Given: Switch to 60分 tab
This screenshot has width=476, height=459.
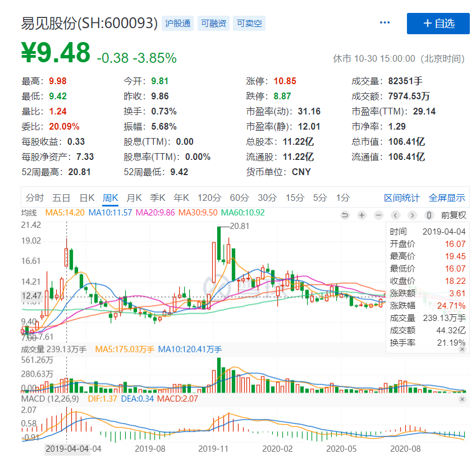Looking at the screenshot, I should click(239, 198).
